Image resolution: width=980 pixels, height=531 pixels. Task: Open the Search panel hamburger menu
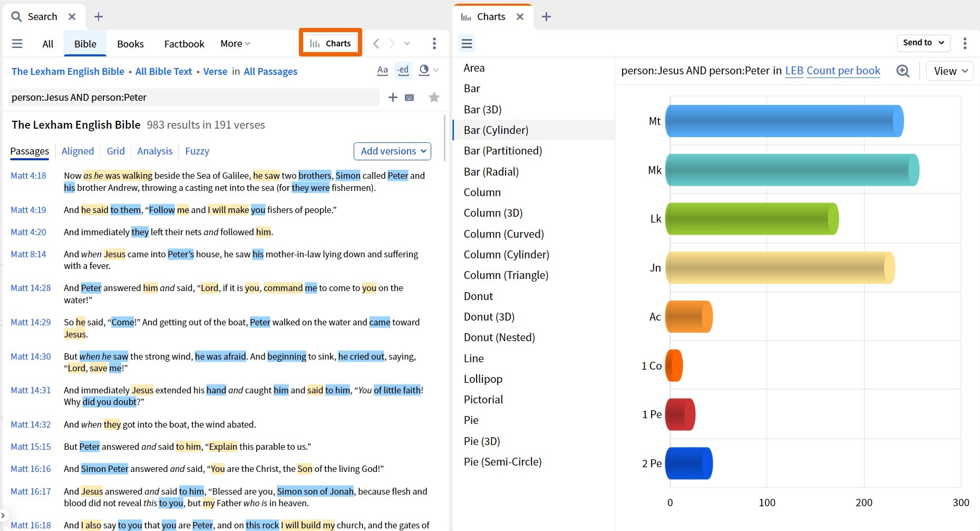point(17,44)
